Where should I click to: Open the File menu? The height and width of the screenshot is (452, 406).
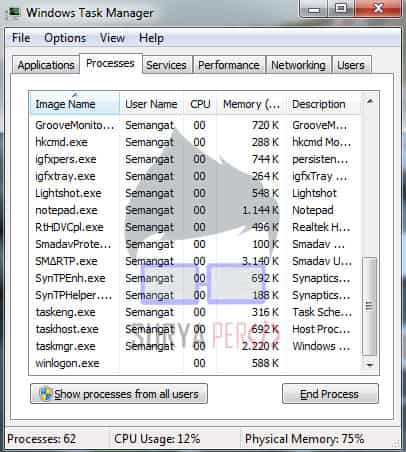pyautogui.click(x=21, y=38)
